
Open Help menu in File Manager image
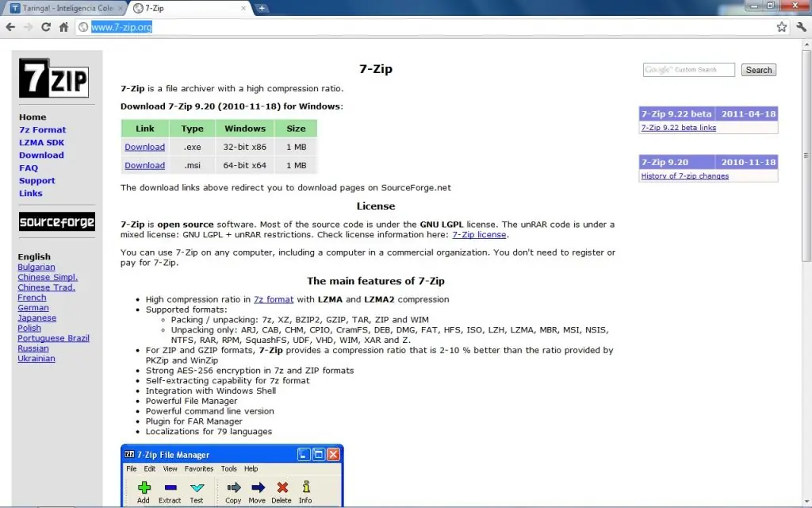click(251, 468)
